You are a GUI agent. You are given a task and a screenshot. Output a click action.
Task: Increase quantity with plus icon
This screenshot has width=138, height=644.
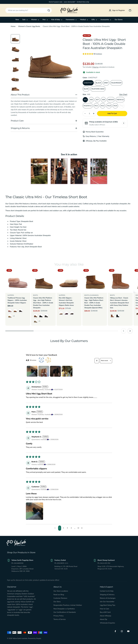(94, 114)
